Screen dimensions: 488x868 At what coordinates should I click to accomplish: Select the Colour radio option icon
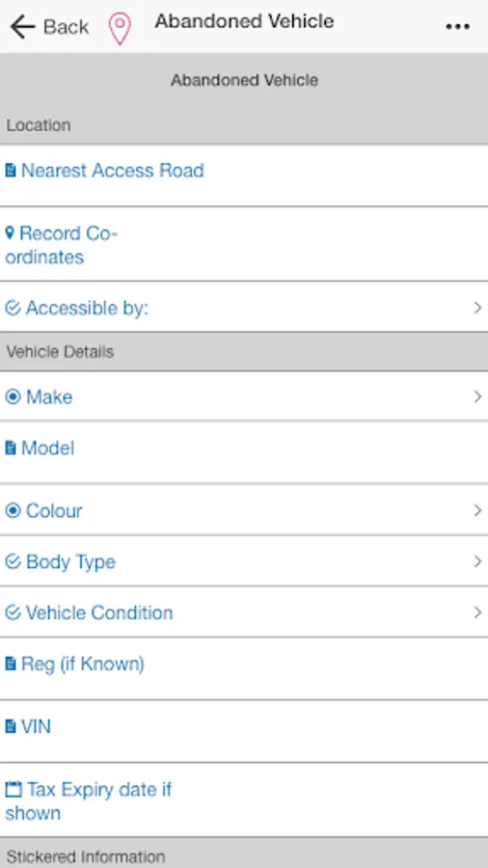tap(13, 510)
